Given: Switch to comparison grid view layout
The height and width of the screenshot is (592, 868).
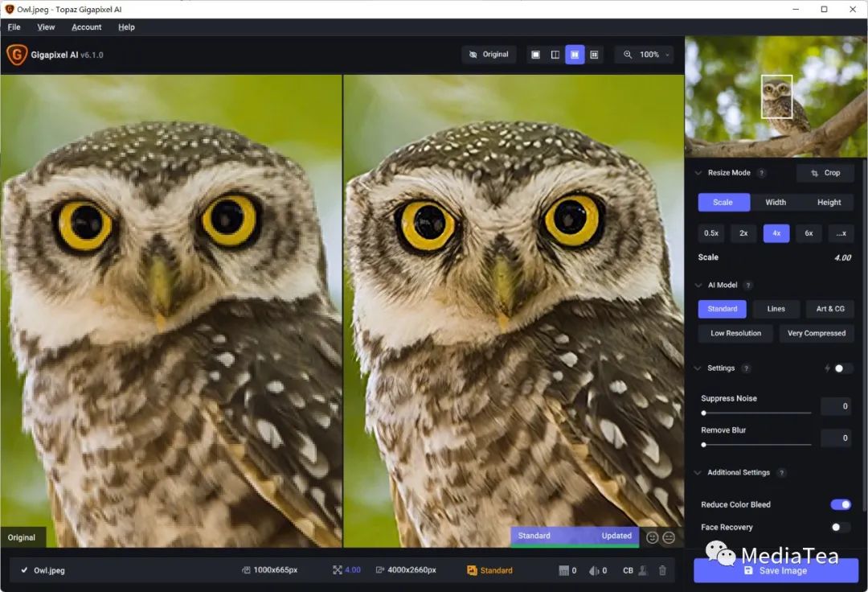Looking at the screenshot, I should [594, 54].
